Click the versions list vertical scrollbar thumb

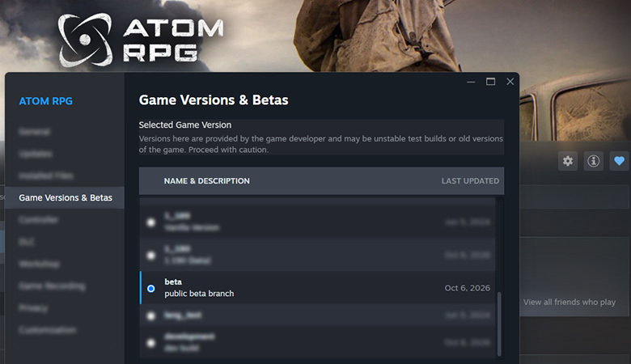499,324
